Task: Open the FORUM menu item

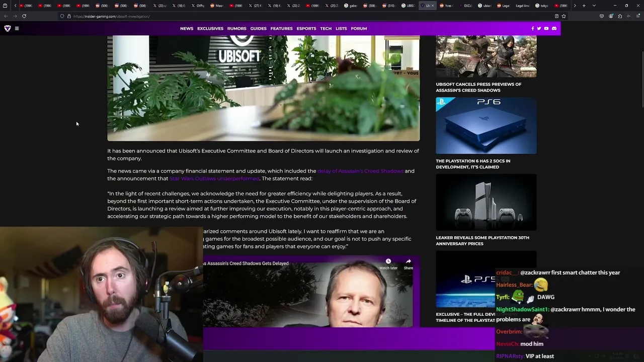Action: point(359,29)
